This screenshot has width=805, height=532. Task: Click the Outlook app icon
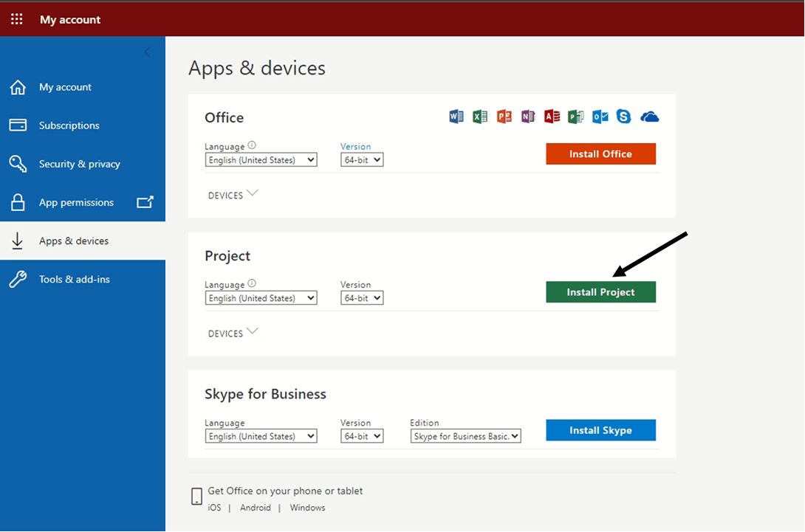pos(600,117)
